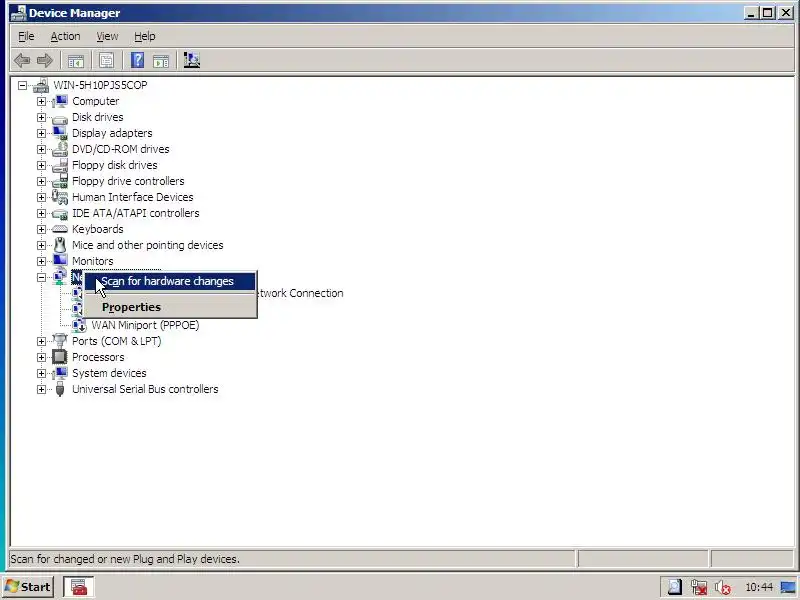Expand the Monitors node
Screen dimensions: 800x600
click(x=41, y=261)
